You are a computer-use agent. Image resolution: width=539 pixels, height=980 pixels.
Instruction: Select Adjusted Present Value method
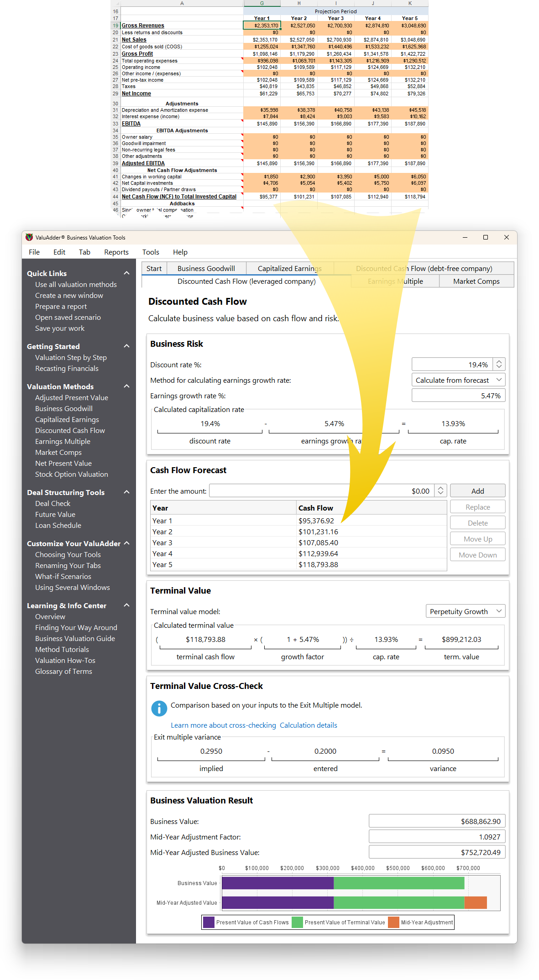point(72,397)
